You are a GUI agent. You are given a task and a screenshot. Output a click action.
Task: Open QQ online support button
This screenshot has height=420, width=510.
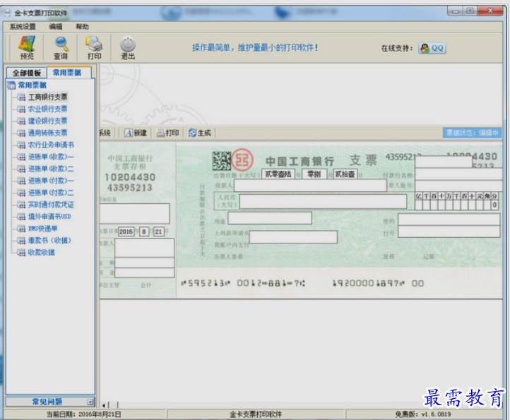click(x=432, y=48)
